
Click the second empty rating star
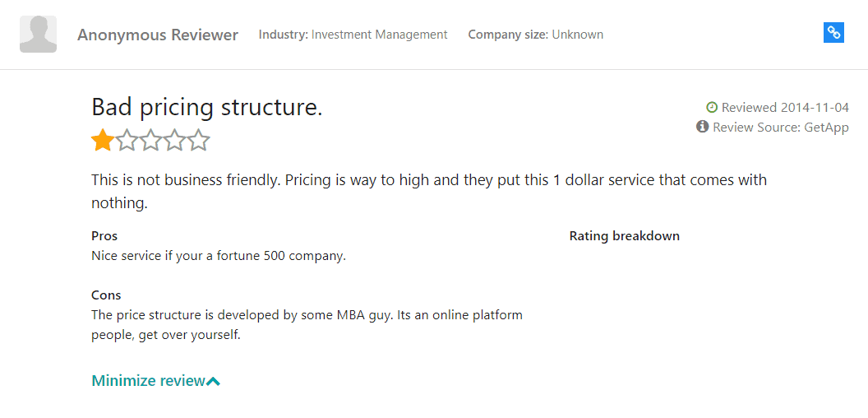coord(127,140)
